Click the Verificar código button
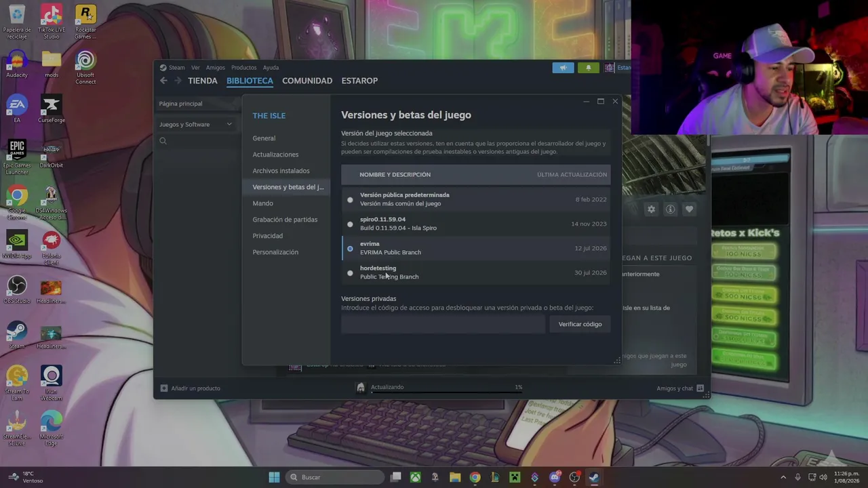The width and height of the screenshot is (868, 488). [580, 325]
